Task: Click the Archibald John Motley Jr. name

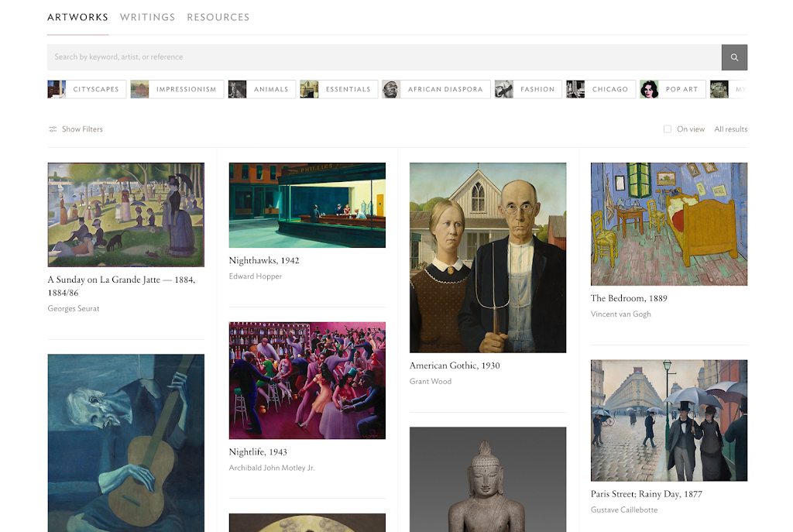Action: (272, 468)
